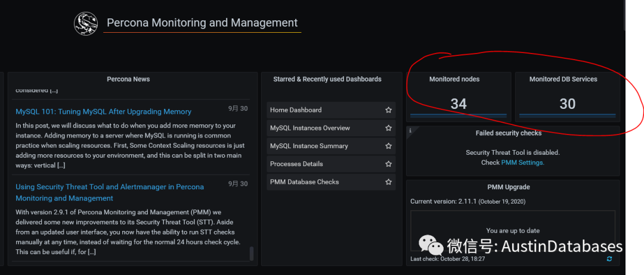Star the PMM Database Checks dashboard
The width and height of the screenshot is (644, 275).
coord(388,182)
